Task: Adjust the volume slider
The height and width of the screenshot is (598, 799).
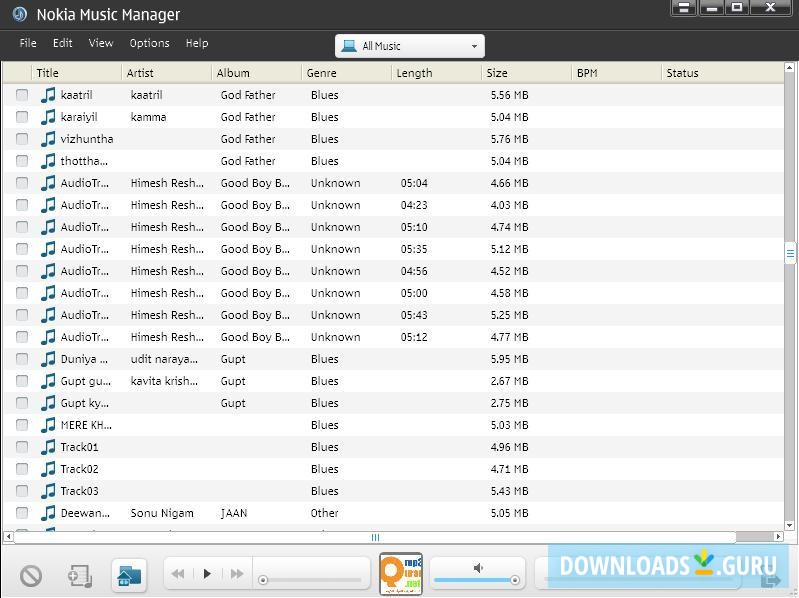Action: coord(477,580)
